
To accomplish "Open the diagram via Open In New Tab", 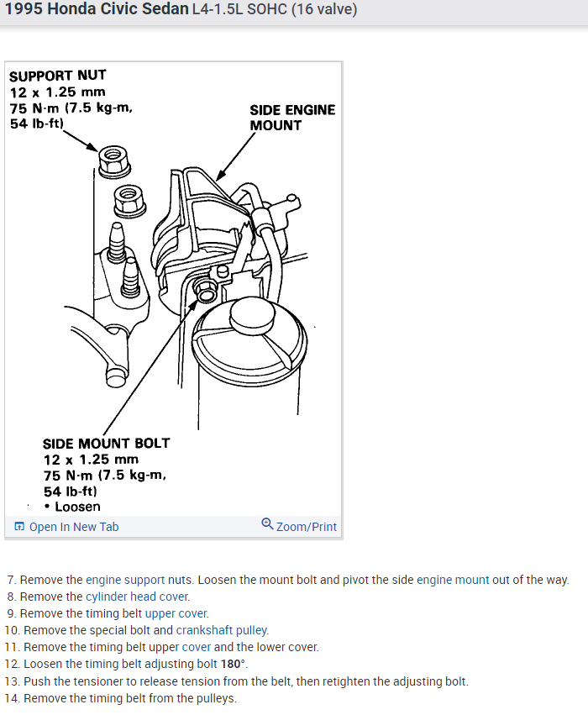I will point(74,527).
